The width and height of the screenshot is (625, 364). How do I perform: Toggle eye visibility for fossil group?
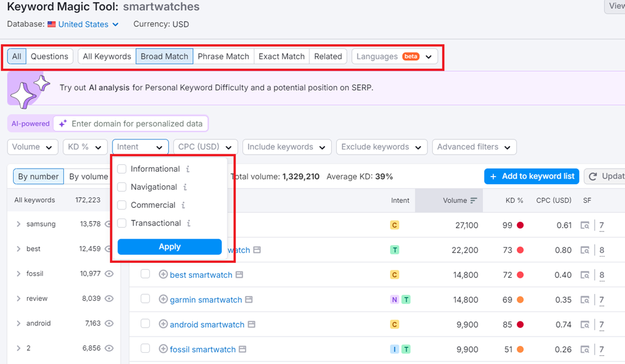click(109, 273)
